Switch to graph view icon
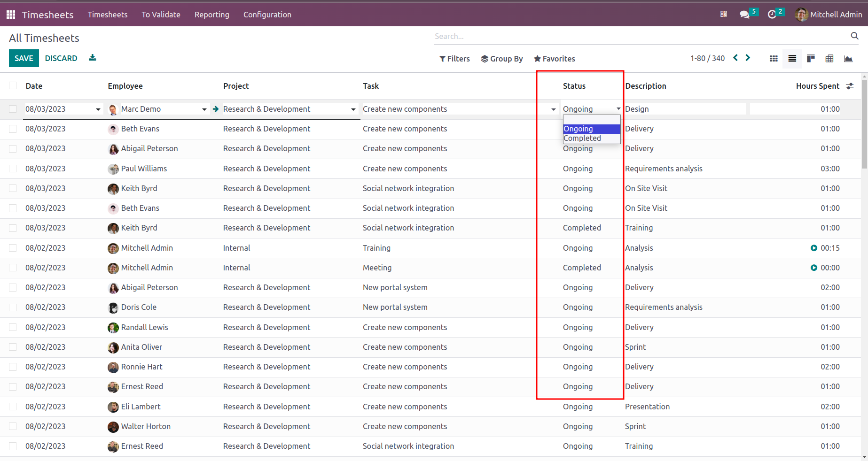 [848, 59]
